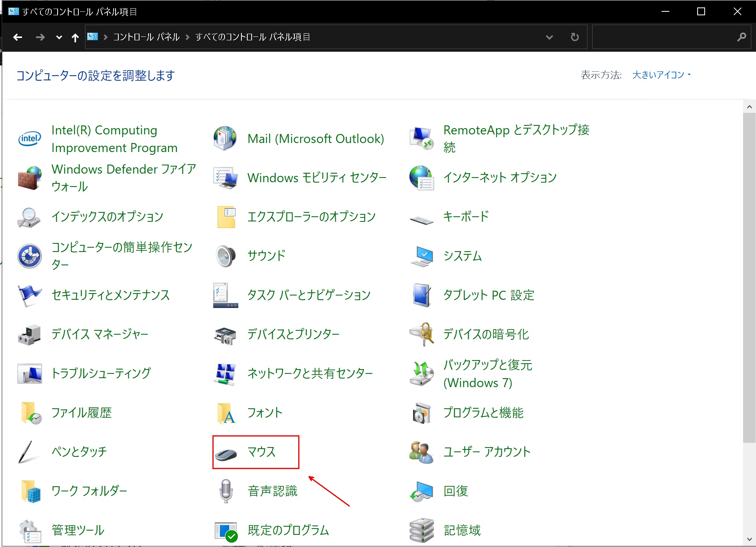Open コンピューターの簡単操作センター icon
Viewport: 756px width, 547px height.
[29, 256]
